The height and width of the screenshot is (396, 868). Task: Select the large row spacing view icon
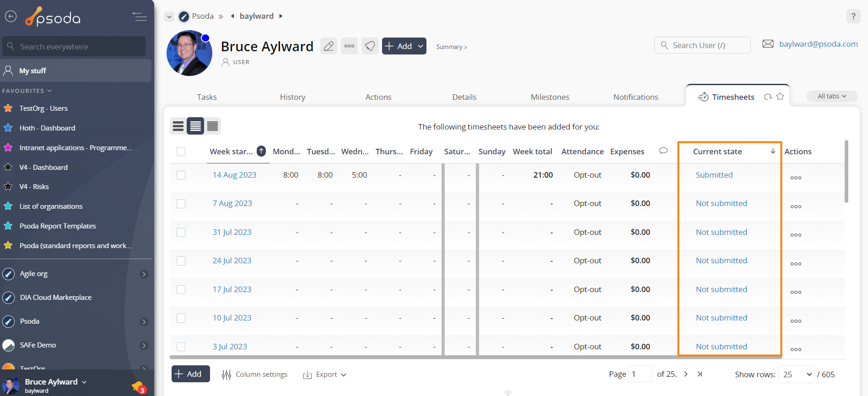click(178, 126)
